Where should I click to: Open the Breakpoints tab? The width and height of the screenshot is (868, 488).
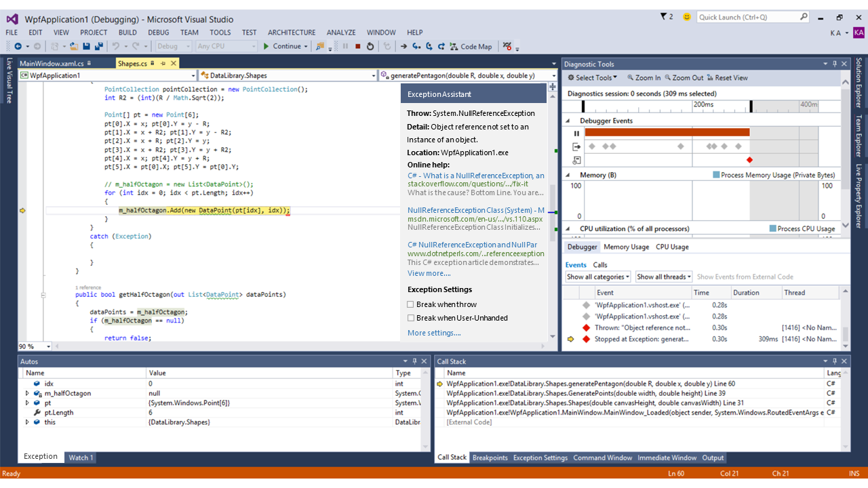click(x=490, y=457)
